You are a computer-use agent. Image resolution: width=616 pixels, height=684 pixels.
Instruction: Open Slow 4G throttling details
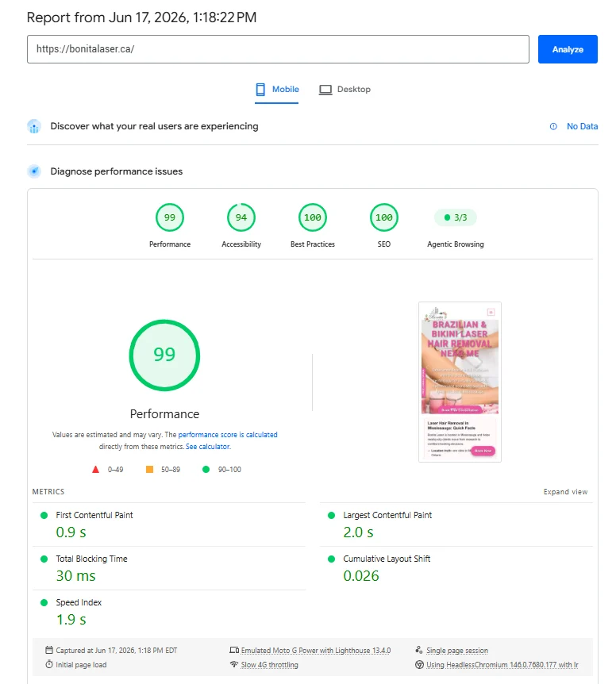tap(270, 665)
